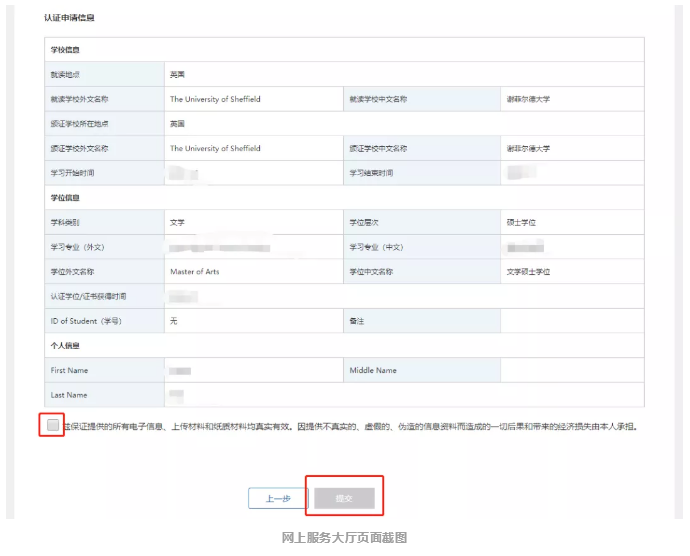This screenshot has height=556, width=690.
Task: Click the 学习结束时间 label
Action: tap(371, 173)
